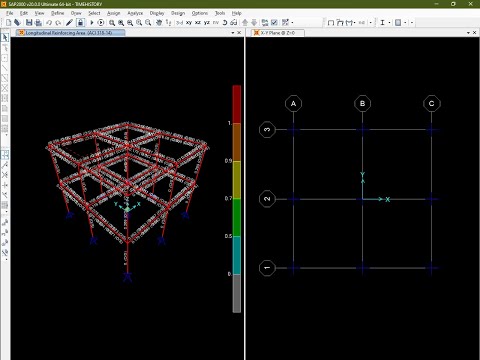
Task: Move down in list arrow
Action: pos(254,22)
